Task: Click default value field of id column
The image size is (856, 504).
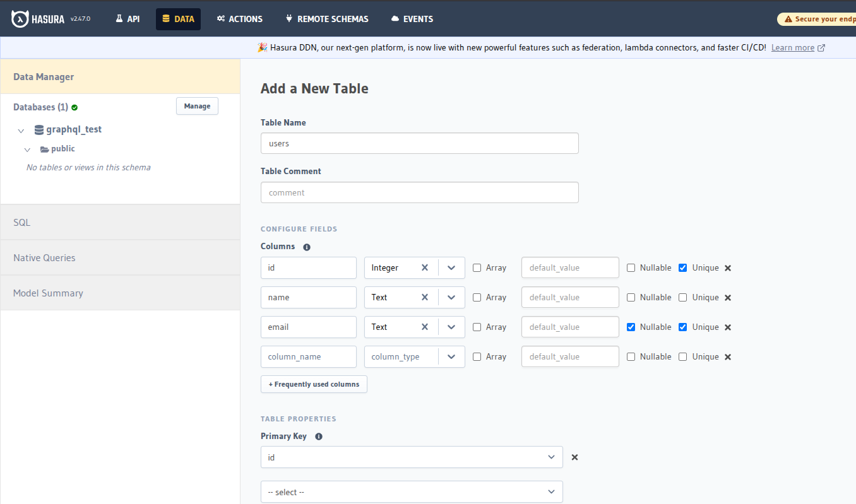Action: point(570,267)
